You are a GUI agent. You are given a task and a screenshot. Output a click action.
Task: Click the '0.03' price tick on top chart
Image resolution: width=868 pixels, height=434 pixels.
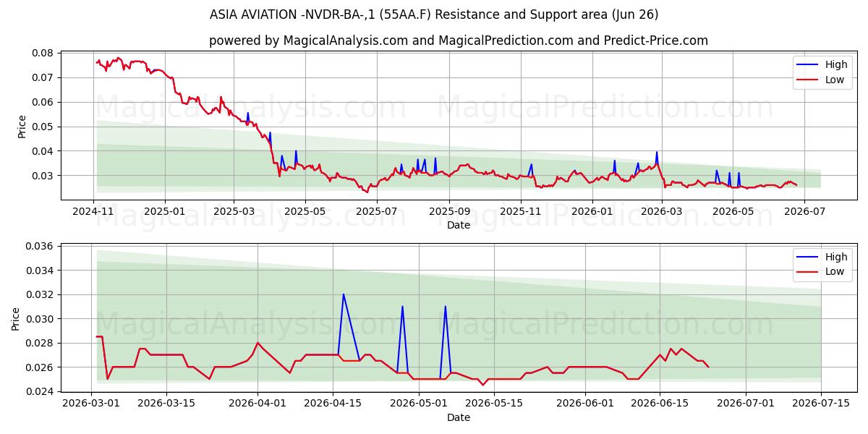point(43,176)
